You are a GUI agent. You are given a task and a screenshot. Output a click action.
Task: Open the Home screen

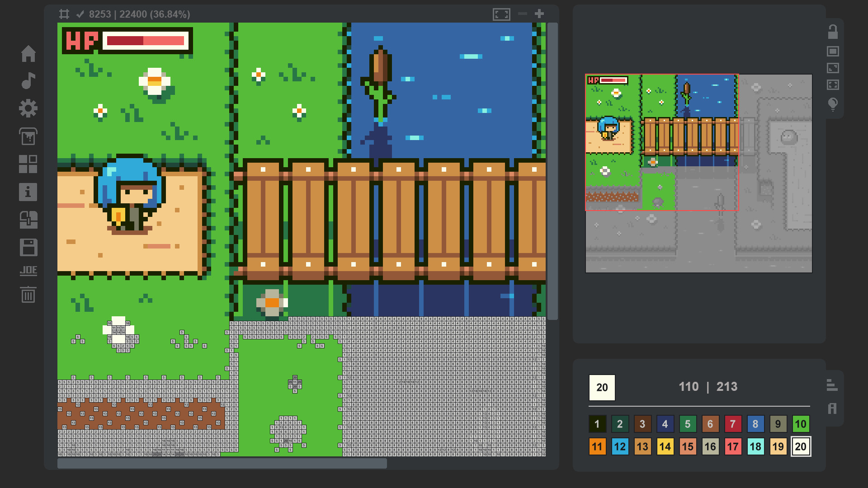point(29,54)
